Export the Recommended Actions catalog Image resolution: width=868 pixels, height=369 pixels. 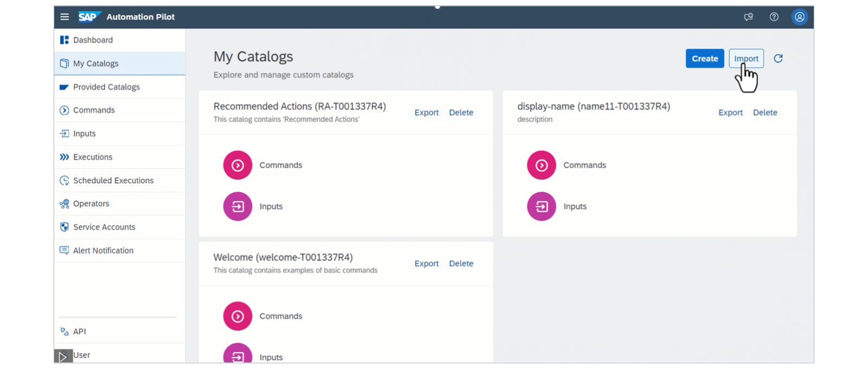coord(426,112)
